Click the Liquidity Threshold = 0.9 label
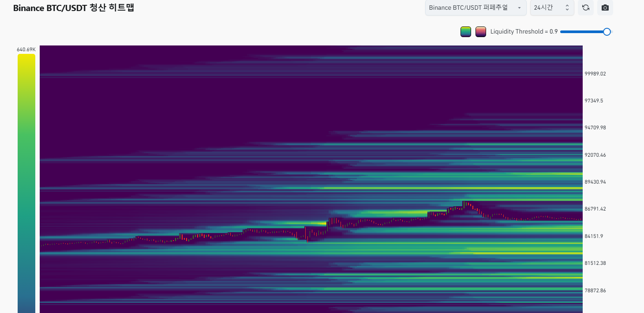The width and height of the screenshot is (644, 313). (524, 32)
